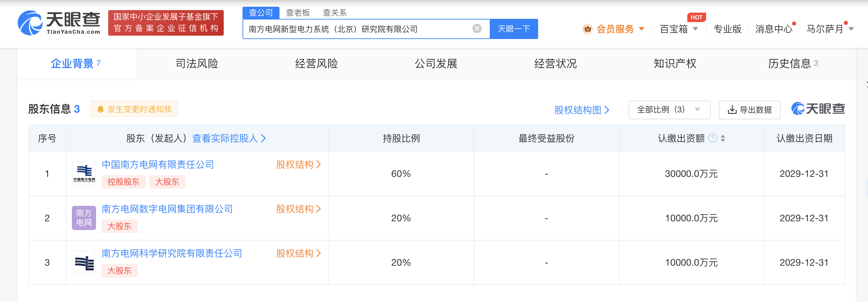Click the help question mark beside 认缴出资额
The height and width of the screenshot is (302, 868).
[x=713, y=138]
